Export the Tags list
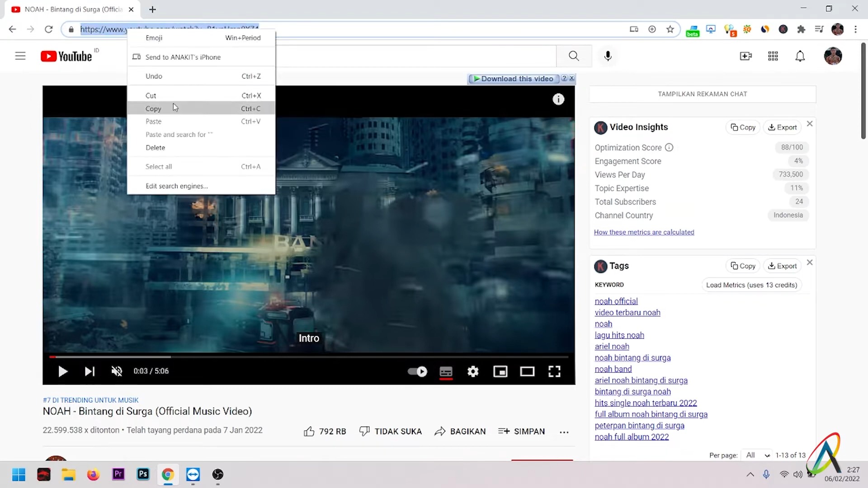Viewport: 868px width, 488px height. (782, 266)
